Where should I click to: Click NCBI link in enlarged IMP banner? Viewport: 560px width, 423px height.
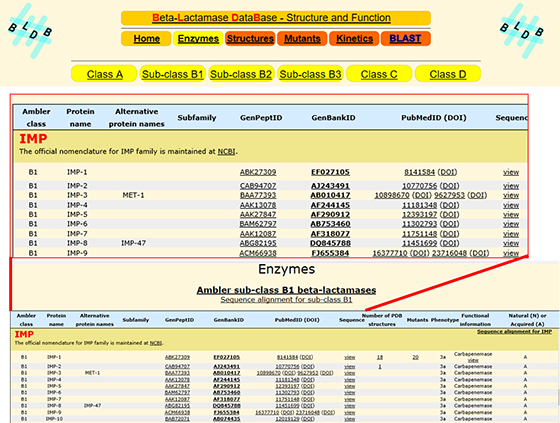[226, 151]
